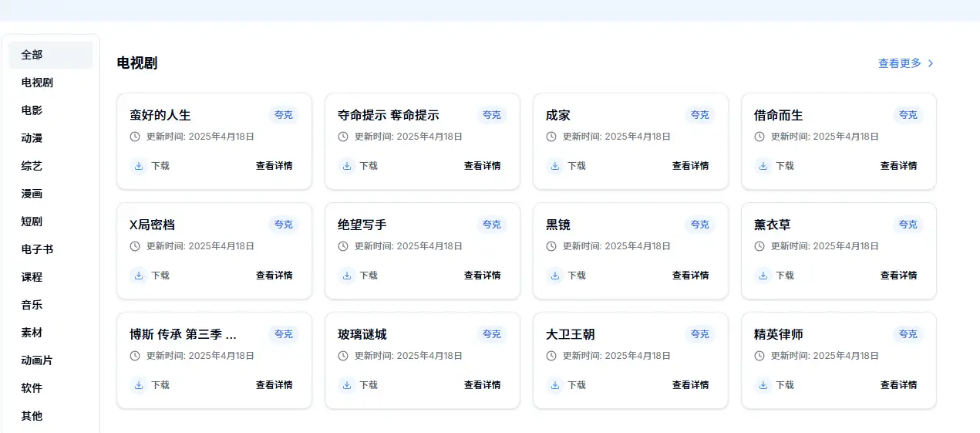The width and height of the screenshot is (980, 433).
Task: Click 查看详情 on 大卫王朝 card
Action: coord(690,385)
